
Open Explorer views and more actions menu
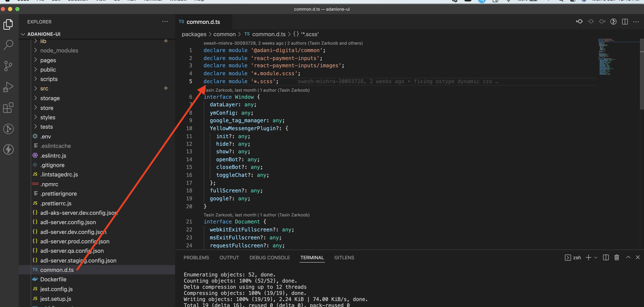click(x=165, y=22)
